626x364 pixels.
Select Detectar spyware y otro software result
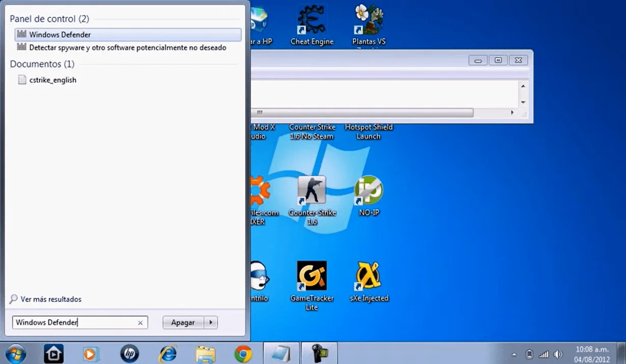(127, 47)
